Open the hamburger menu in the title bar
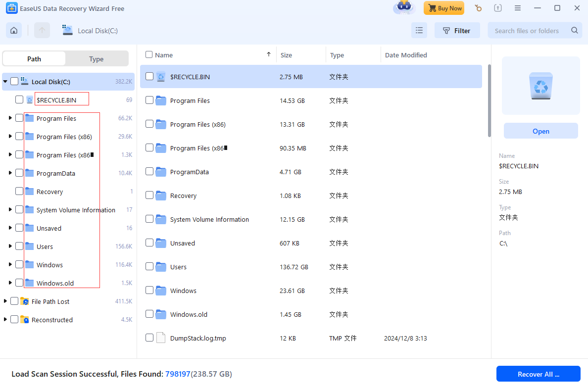Image resolution: width=588 pixels, height=392 pixels. 518,8
